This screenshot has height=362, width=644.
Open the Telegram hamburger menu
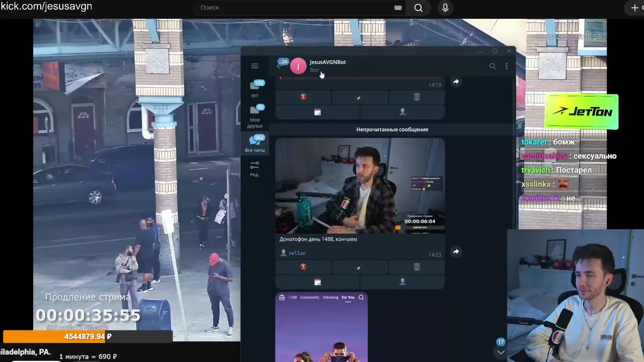click(255, 66)
